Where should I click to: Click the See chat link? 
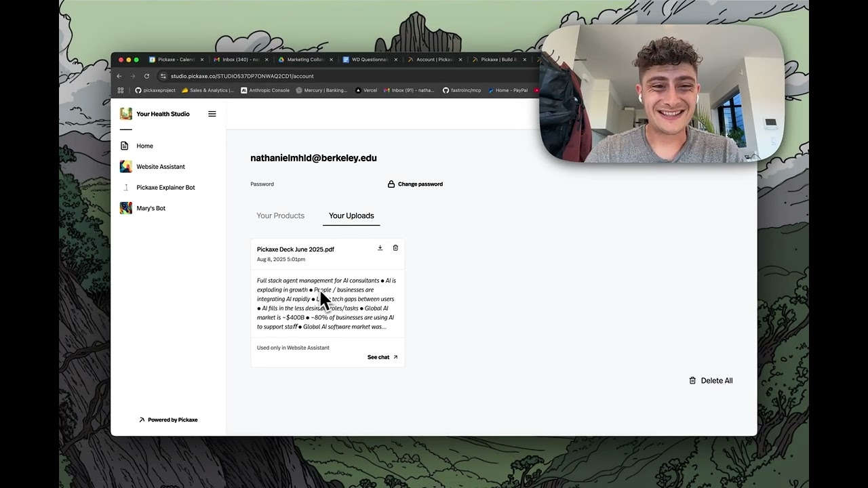point(382,357)
